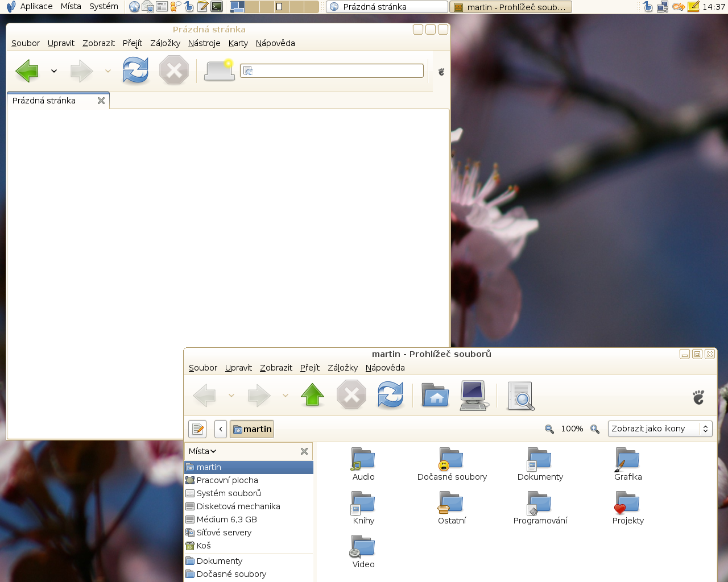
Task: Click the green Back arrow in browser
Action: 27,71
